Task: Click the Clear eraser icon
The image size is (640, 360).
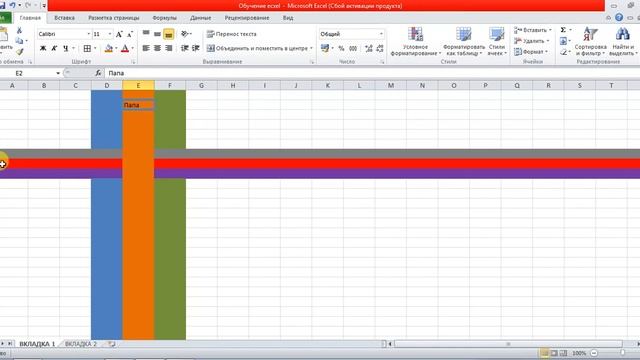Action: [564, 52]
